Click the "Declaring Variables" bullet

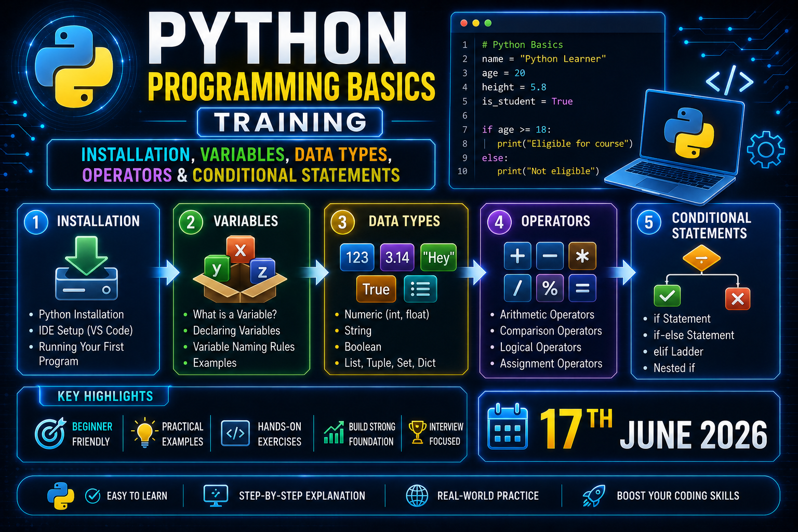click(x=236, y=330)
